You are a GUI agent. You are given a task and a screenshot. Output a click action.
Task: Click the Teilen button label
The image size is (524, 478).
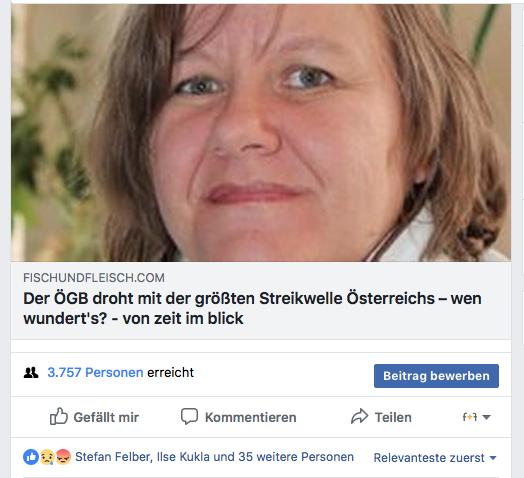click(393, 417)
